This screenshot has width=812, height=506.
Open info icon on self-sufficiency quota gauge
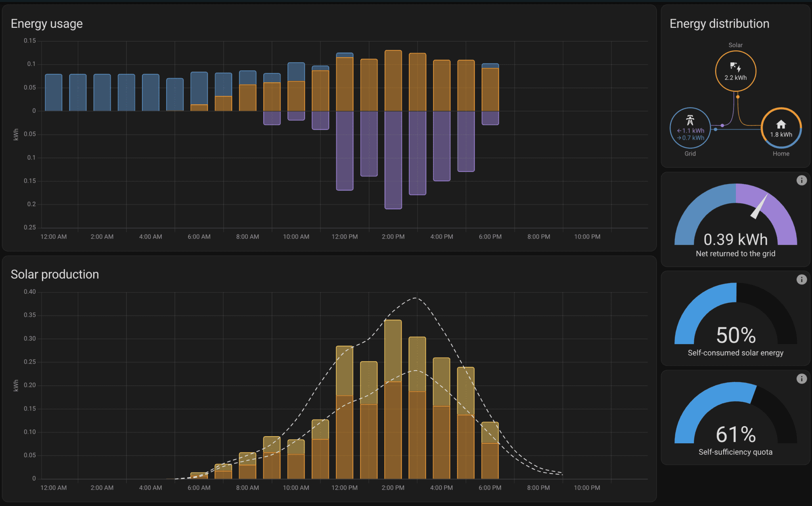click(801, 379)
